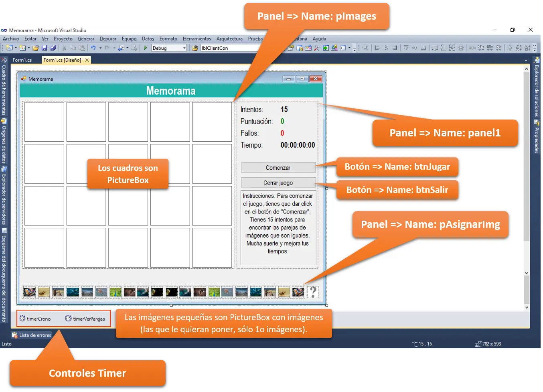Open the Proyecto menu
This screenshot has width=543, height=392.
pos(63,39)
